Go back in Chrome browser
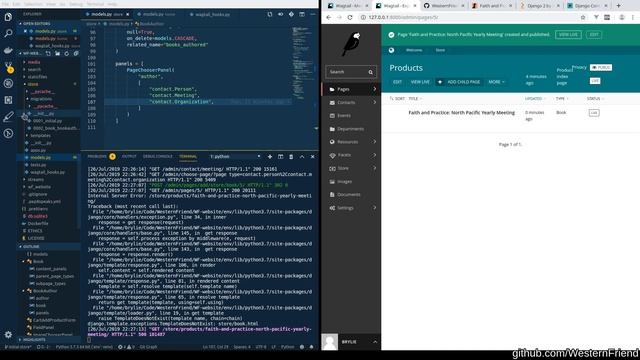Image resolution: width=640 pixels, height=360 pixels. pyautogui.click(x=329, y=18)
